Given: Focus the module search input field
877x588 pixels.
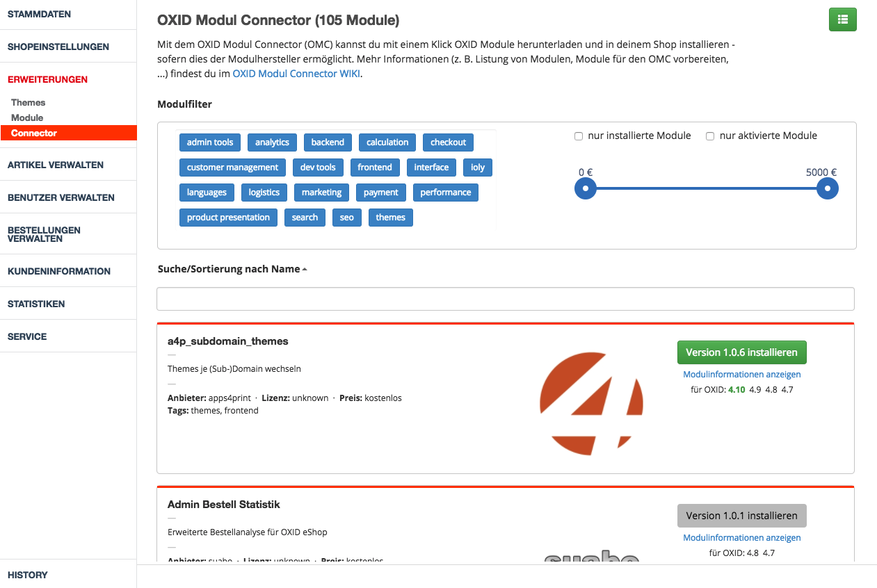Looking at the screenshot, I should [506, 299].
